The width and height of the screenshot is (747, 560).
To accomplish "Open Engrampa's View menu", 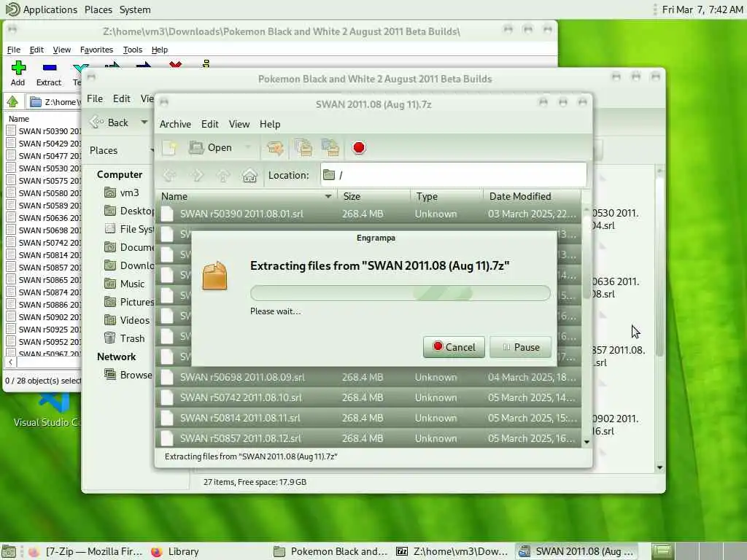I will [239, 124].
